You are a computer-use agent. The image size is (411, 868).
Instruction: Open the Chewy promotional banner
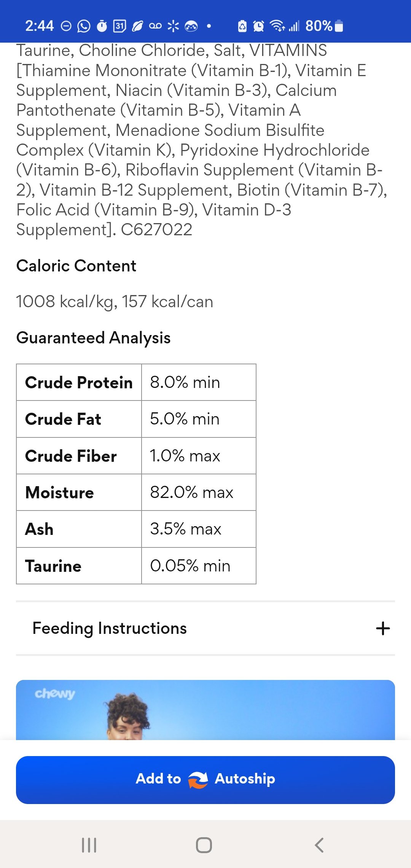205,710
